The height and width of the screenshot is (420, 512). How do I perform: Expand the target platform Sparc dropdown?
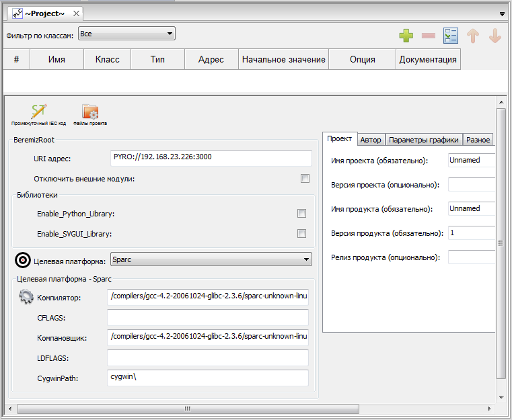coord(306,259)
